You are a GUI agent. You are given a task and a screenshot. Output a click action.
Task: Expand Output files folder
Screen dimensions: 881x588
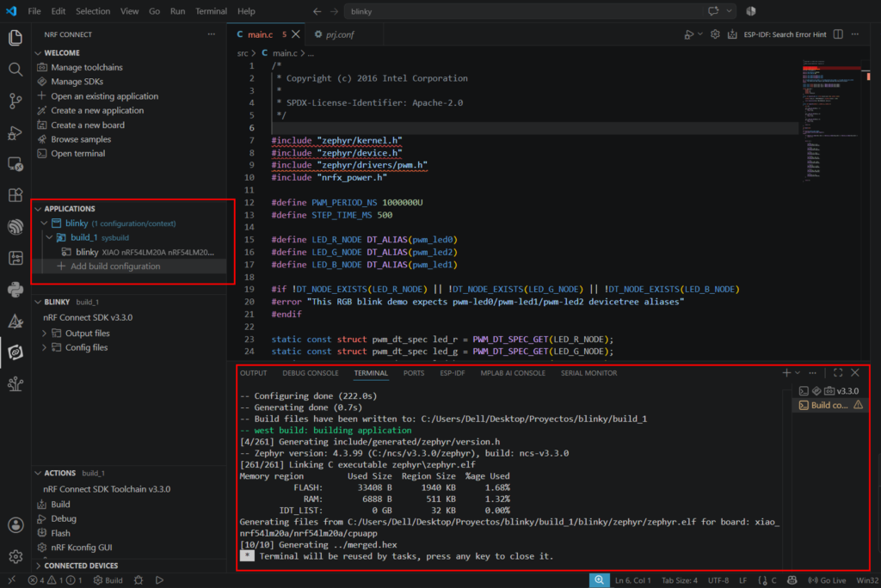point(45,333)
